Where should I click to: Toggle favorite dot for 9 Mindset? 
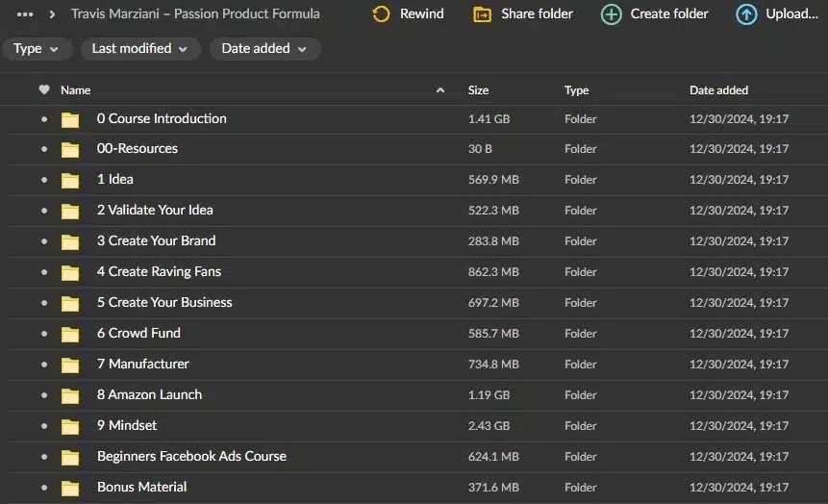pyautogui.click(x=44, y=426)
